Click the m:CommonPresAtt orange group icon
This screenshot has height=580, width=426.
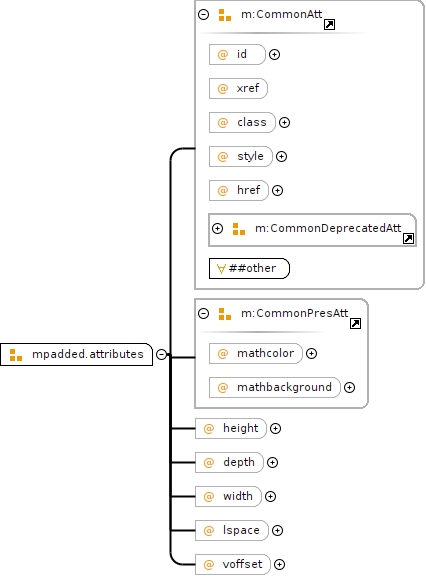pos(225,314)
